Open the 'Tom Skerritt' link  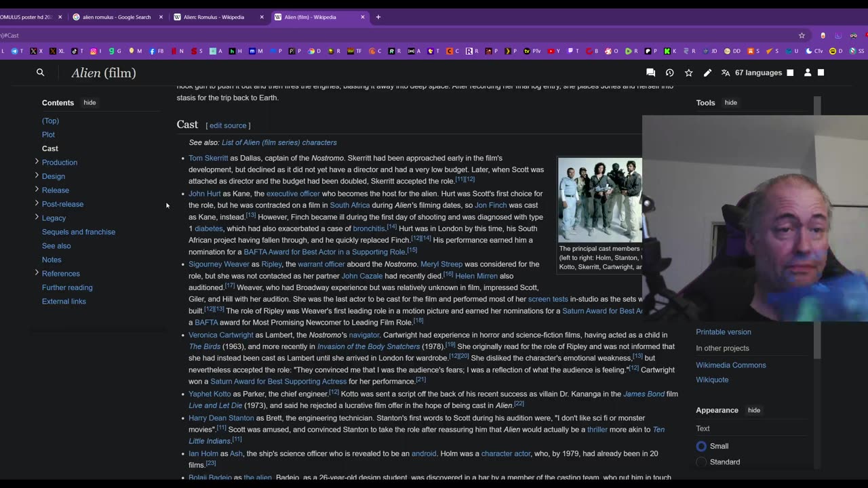click(208, 158)
